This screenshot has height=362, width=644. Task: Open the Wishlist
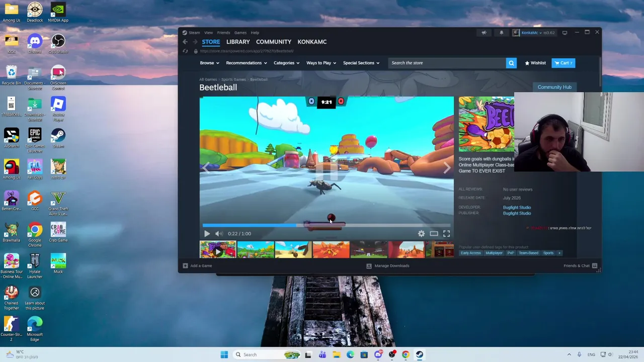point(535,63)
